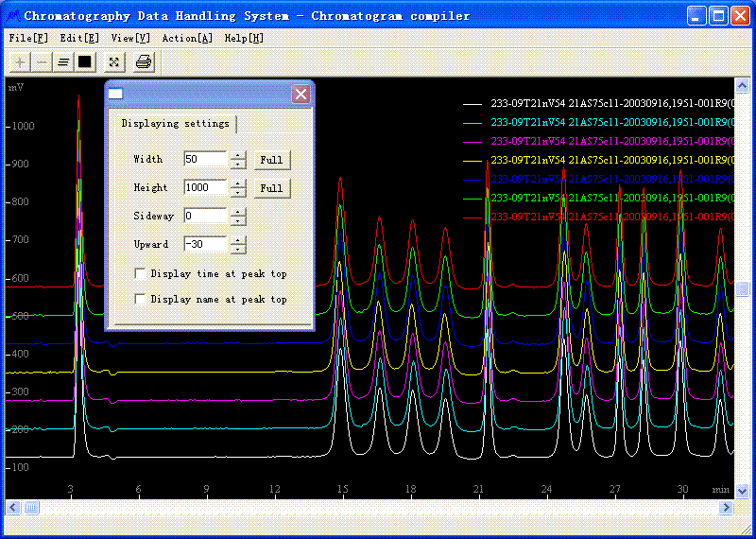
Task: Decrease Height with the down spinner arrow
Action: (238, 192)
